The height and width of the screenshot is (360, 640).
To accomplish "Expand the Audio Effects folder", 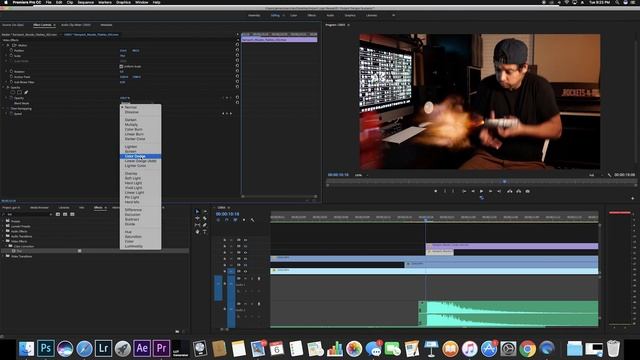I will coord(3,231).
